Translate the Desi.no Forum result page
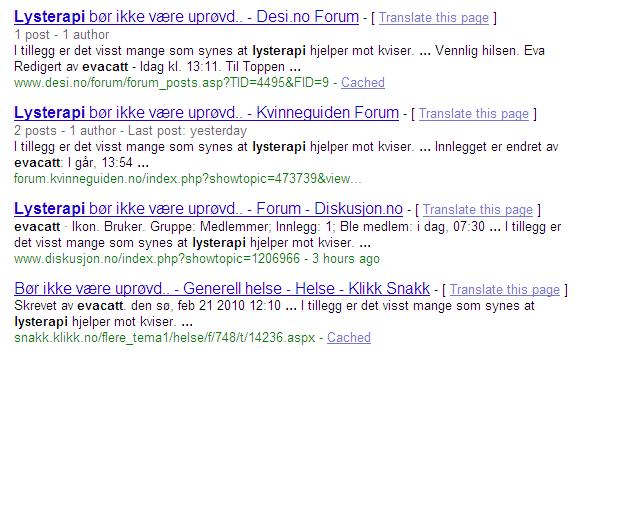The image size is (640, 512). click(433, 18)
